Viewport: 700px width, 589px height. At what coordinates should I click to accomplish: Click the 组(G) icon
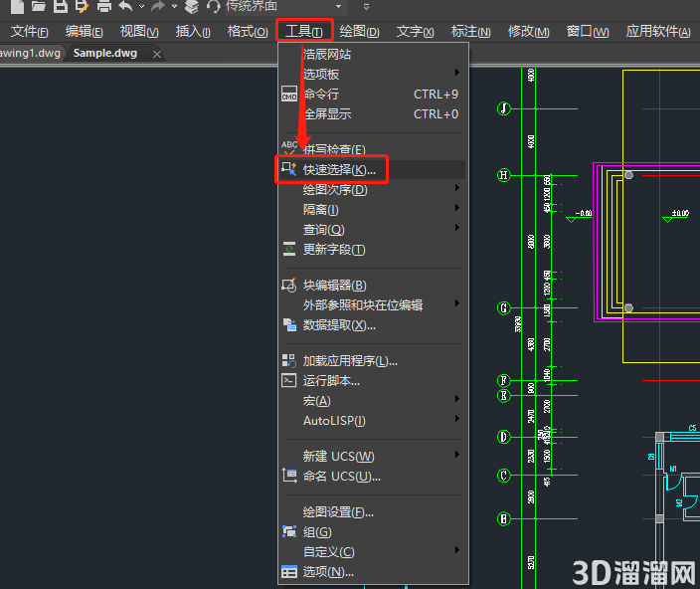click(x=289, y=531)
